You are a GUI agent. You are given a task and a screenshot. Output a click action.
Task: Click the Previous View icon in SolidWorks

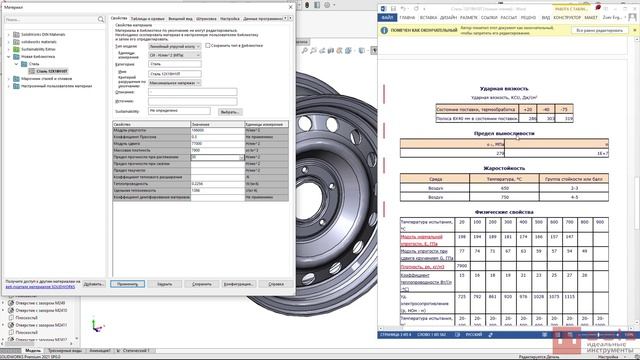[x=322, y=51]
